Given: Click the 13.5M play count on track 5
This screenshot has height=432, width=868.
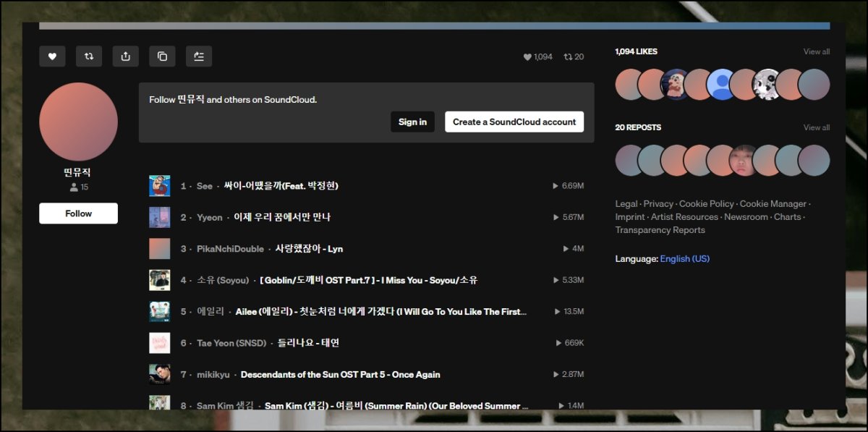Looking at the screenshot, I should 569,312.
